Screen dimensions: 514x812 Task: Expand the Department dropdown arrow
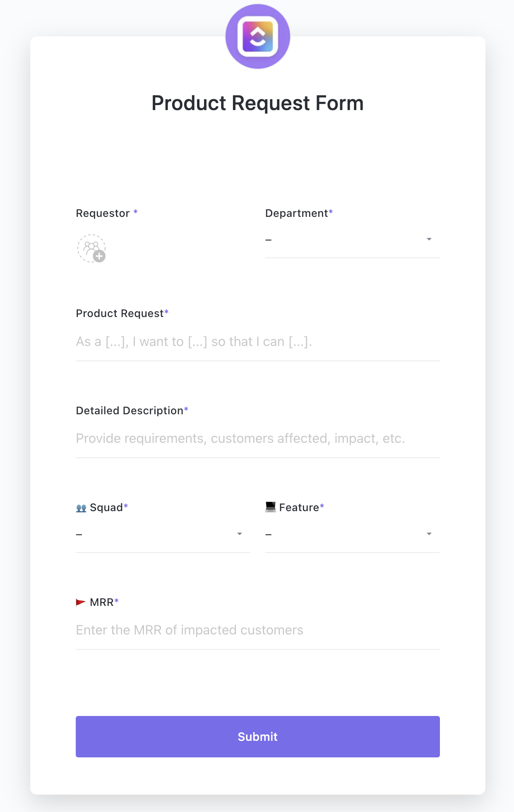pos(429,239)
